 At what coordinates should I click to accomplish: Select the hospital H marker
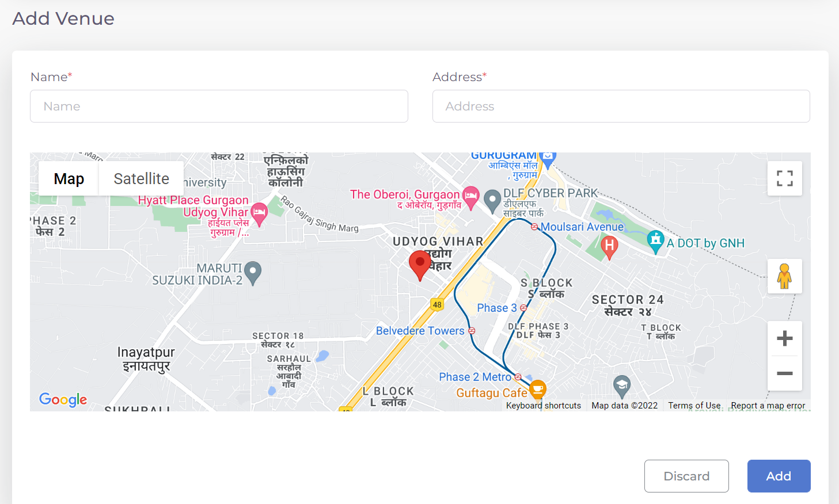coord(609,248)
